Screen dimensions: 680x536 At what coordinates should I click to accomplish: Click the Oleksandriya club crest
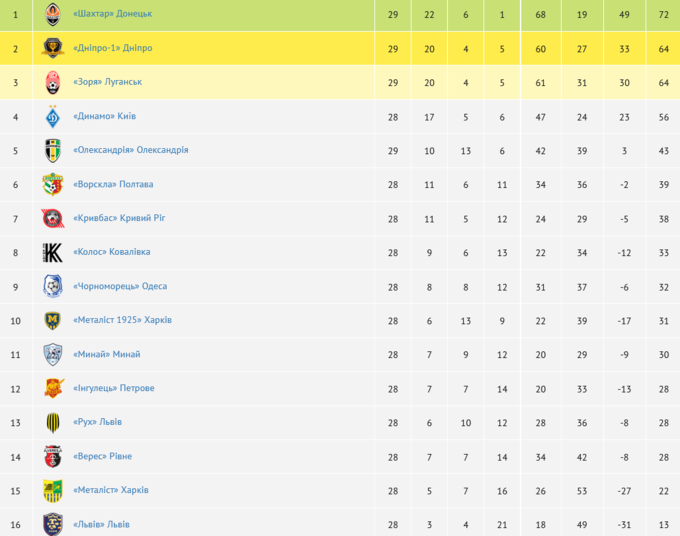(x=53, y=151)
